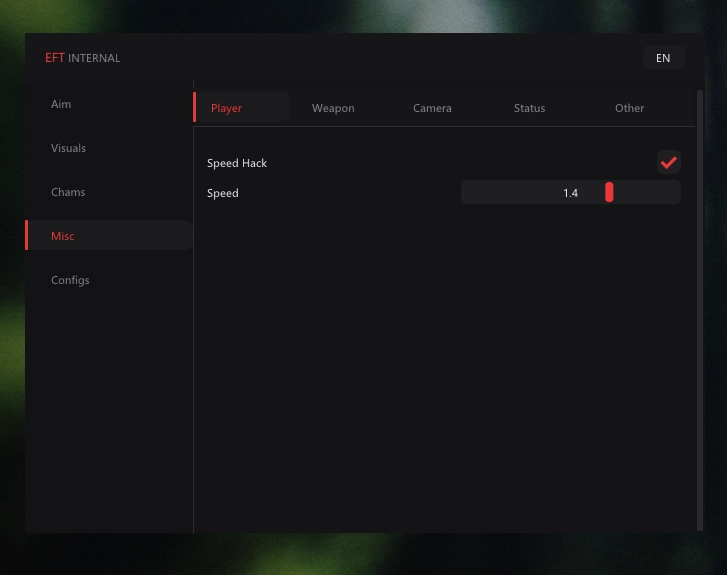Select the Misc sidebar entry
The height and width of the screenshot is (575, 727).
click(109, 235)
